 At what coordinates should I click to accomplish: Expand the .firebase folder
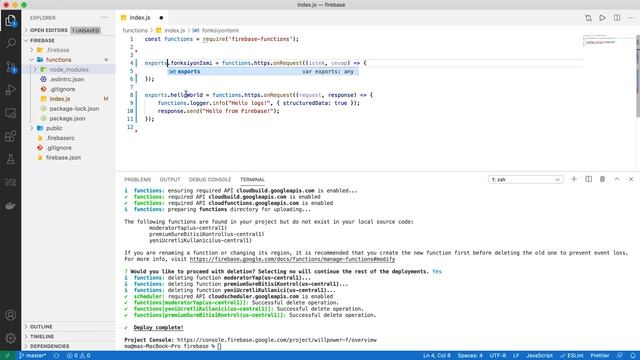[69, 50]
